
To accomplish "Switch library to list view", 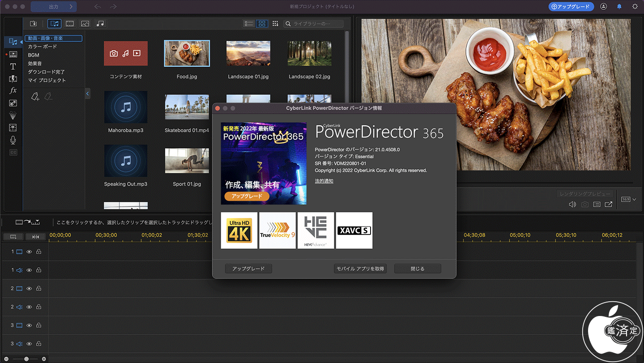I will (x=249, y=24).
